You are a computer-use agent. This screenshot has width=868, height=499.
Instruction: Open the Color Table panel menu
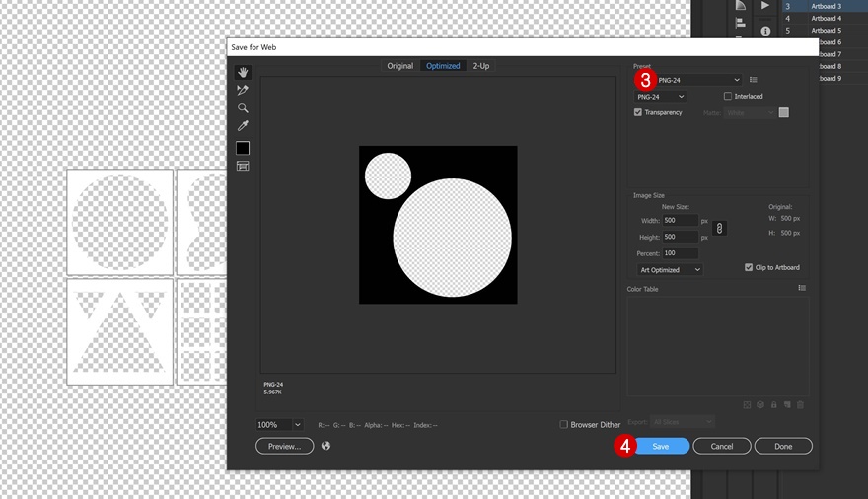pos(802,289)
